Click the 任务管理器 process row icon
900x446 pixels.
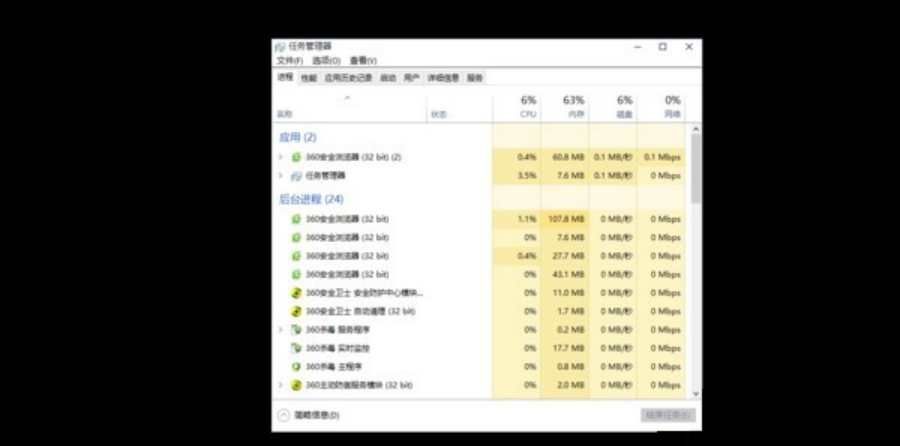(296, 176)
